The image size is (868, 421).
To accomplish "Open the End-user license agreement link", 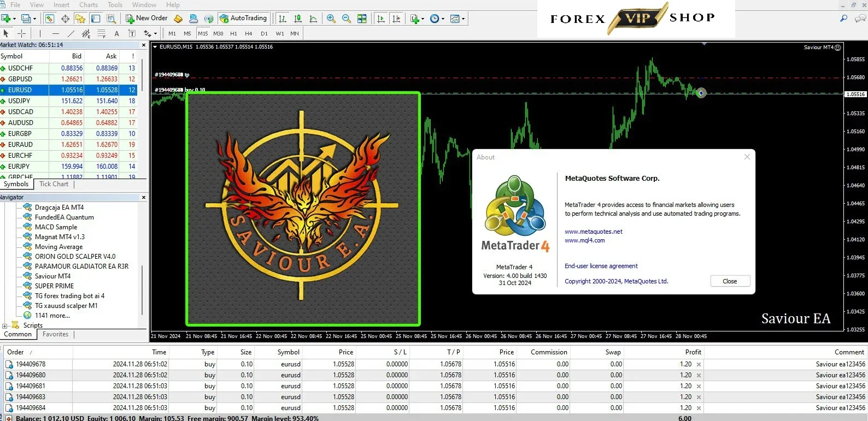I will (x=601, y=266).
